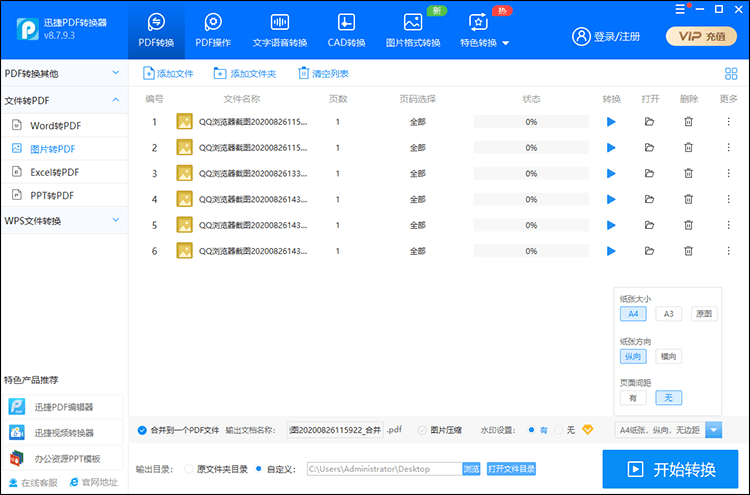Open more options icon for row 4
This screenshot has height=495, width=750.
[x=728, y=199]
